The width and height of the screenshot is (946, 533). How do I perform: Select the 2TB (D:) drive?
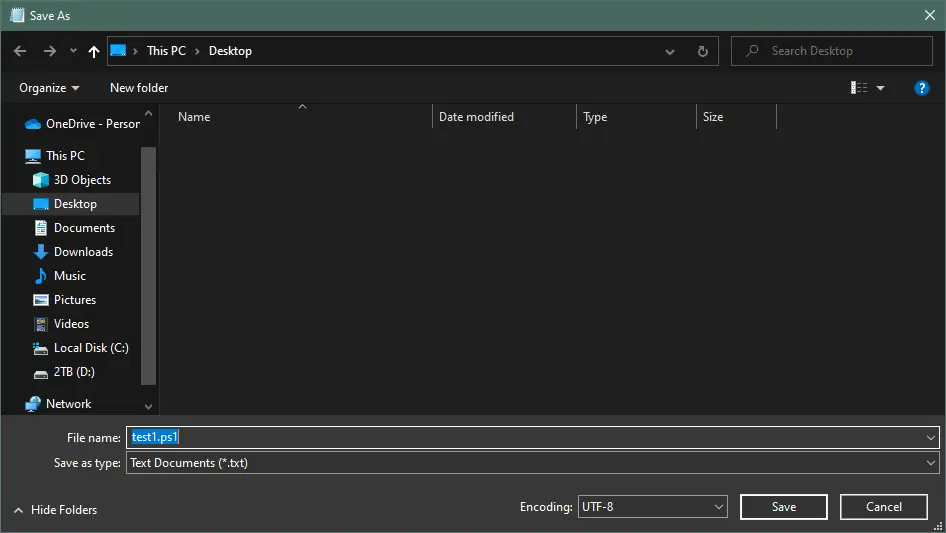click(63, 372)
